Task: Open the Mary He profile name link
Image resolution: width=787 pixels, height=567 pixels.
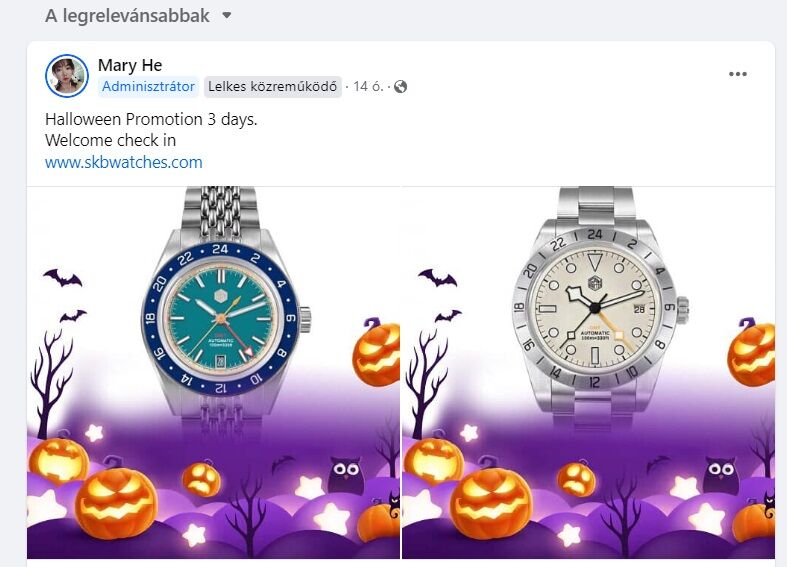Action: click(130, 65)
